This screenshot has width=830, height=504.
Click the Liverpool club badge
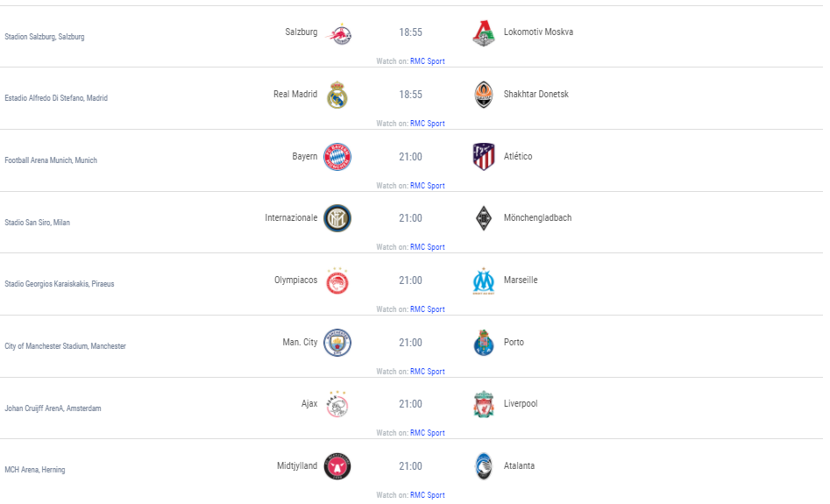[x=483, y=404]
